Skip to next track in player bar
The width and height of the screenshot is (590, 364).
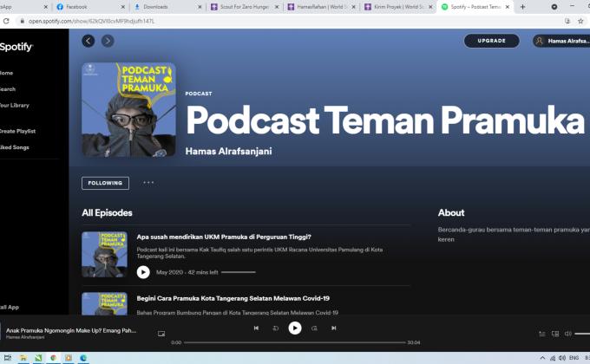pyautogui.click(x=333, y=328)
